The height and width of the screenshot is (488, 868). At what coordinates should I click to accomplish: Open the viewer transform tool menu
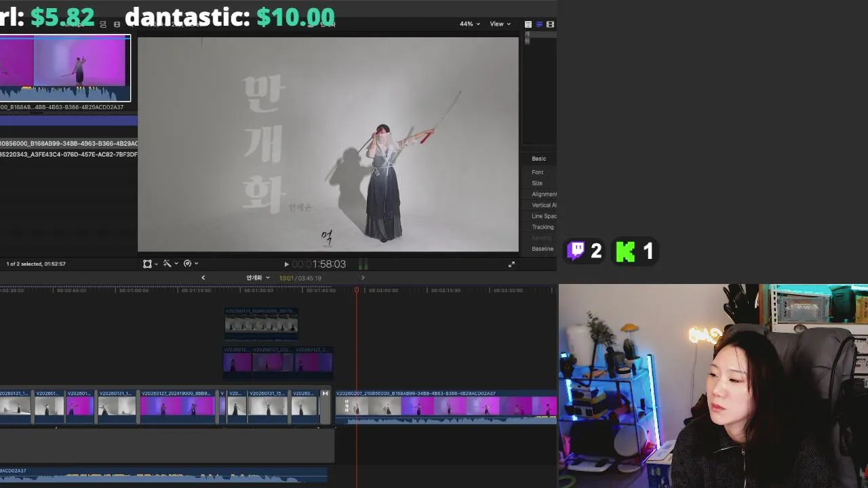150,264
